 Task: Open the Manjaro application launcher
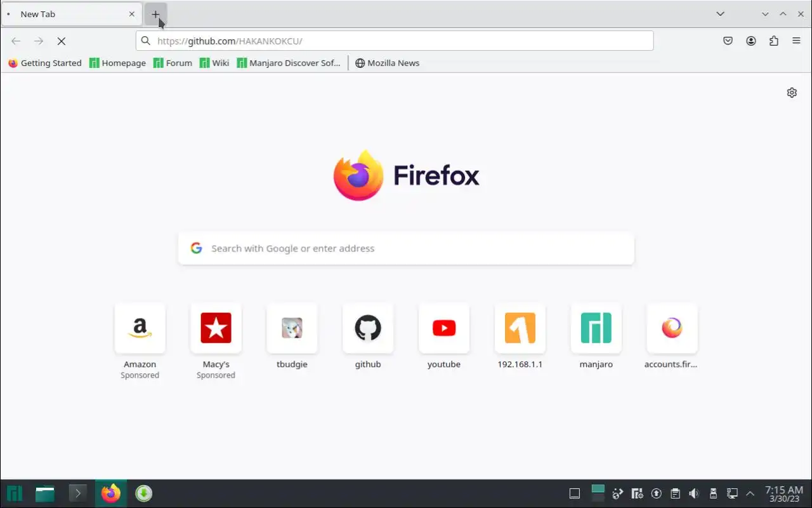click(x=15, y=493)
